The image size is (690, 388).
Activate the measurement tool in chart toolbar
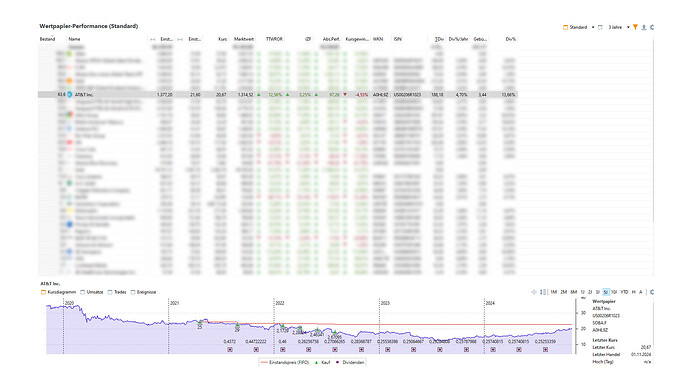543,292
